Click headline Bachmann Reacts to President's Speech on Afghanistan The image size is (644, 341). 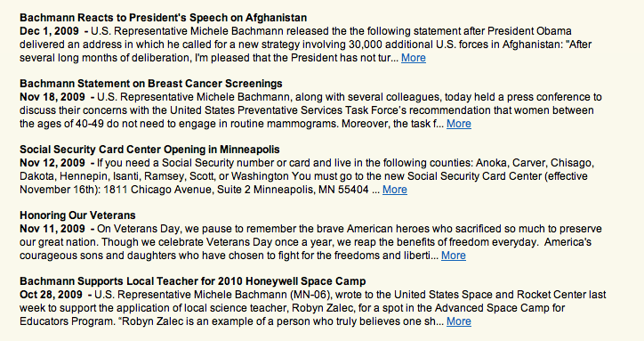[x=163, y=18]
